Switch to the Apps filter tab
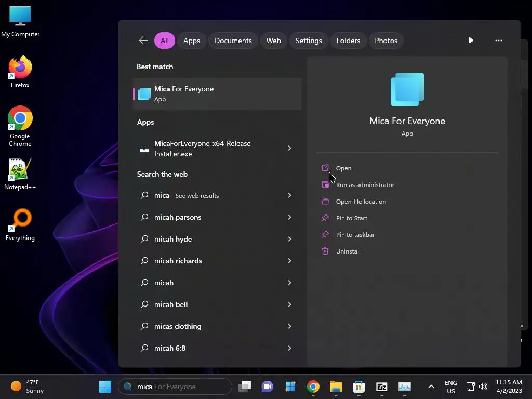This screenshot has height=399, width=532. (192, 41)
